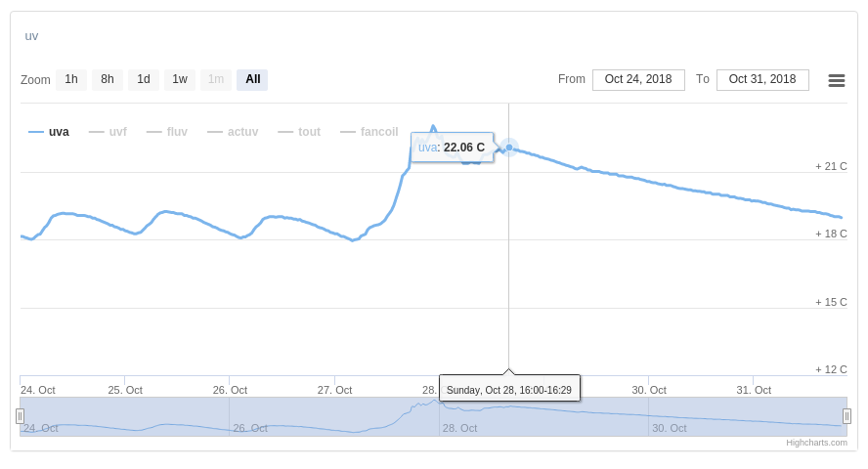Open the chart context menu hamburger icon

point(837,80)
